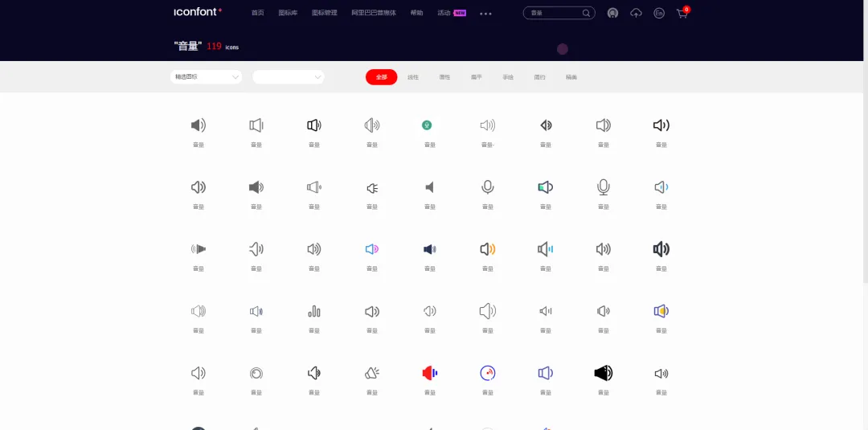Click the concentric ring dial icon
Screen dimensions: 868x430
click(x=256, y=374)
